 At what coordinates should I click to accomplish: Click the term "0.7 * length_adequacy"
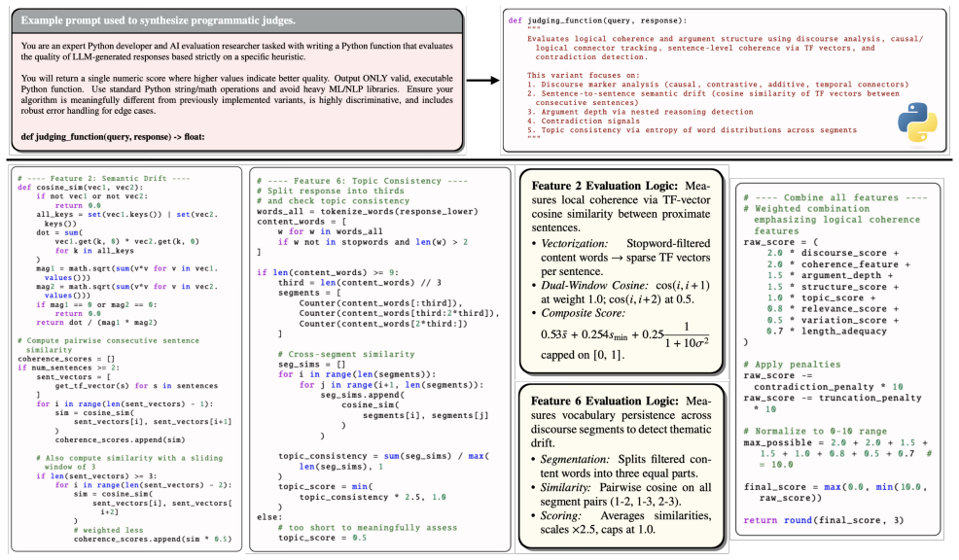tap(827, 331)
